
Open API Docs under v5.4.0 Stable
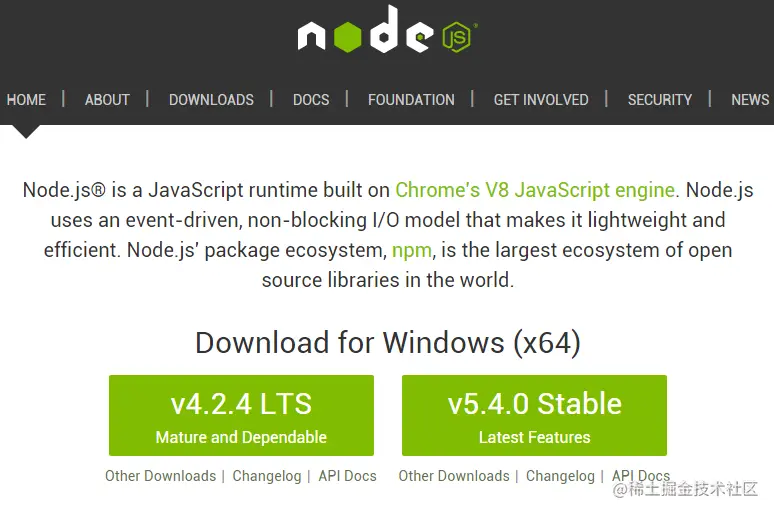pos(641,476)
